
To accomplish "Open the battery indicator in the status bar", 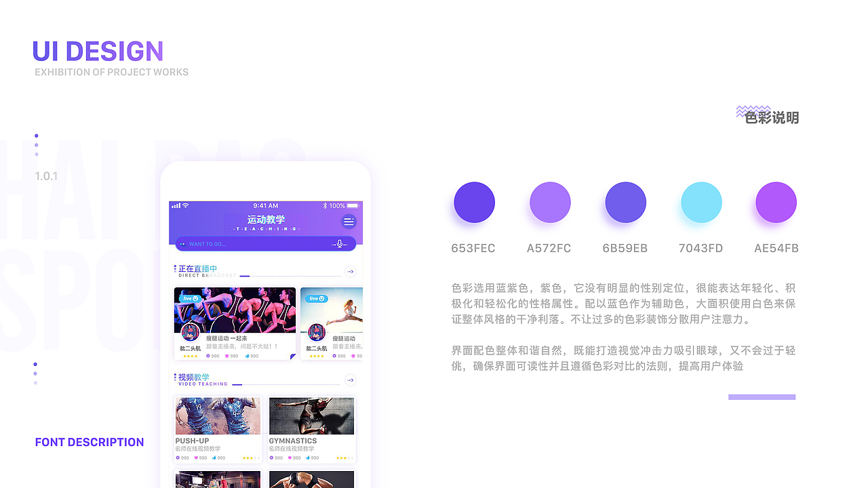I will (353, 206).
